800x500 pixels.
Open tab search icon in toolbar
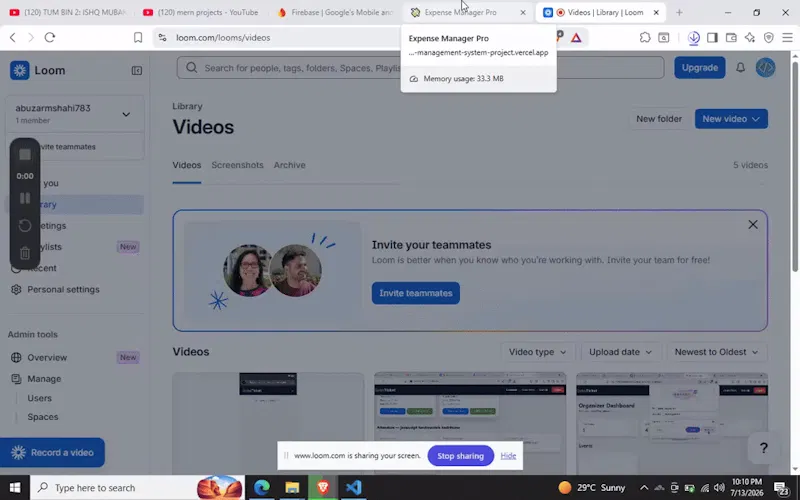click(x=663, y=37)
